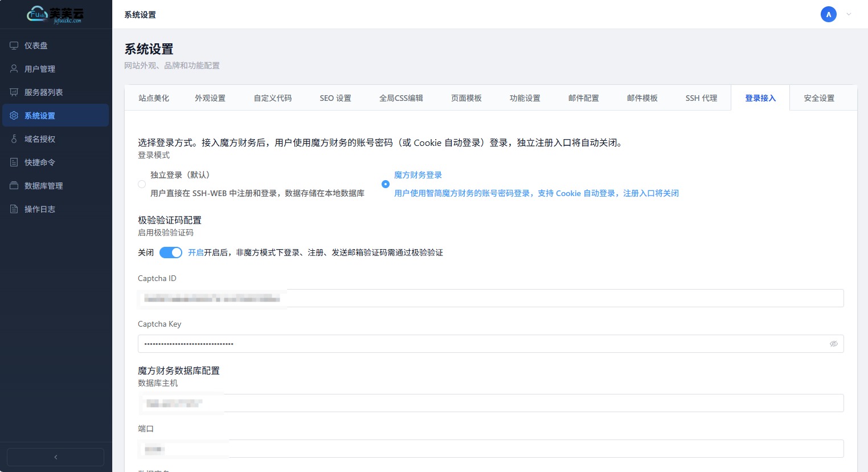Click the 端口 input field
Image resolution: width=868 pixels, height=472 pixels.
click(490, 449)
